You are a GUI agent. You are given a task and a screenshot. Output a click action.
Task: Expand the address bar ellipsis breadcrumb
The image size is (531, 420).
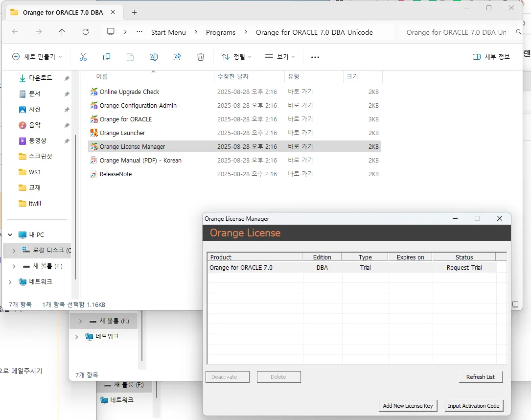point(139,32)
